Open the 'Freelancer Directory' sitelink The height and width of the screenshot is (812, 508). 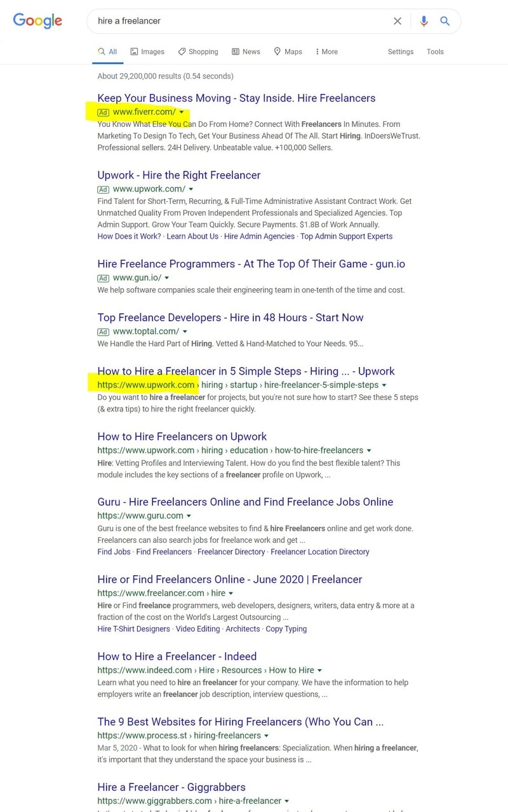click(x=231, y=552)
